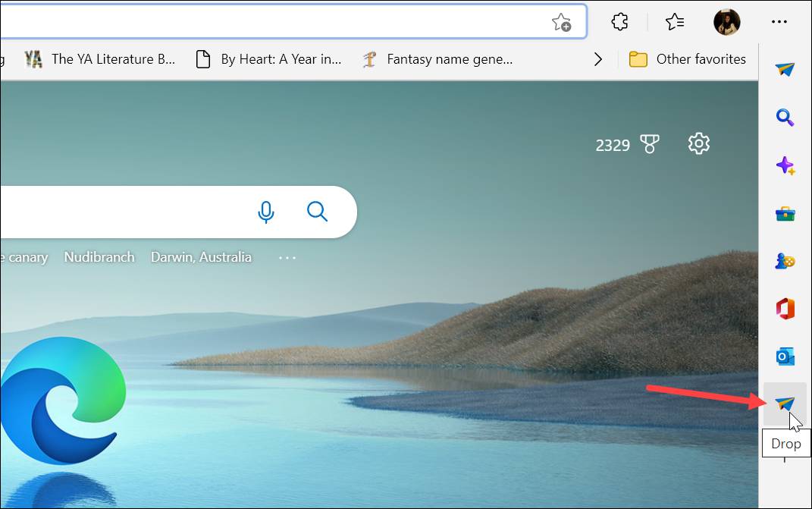Click the browser profile avatar
The height and width of the screenshot is (509, 812).
click(x=726, y=22)
